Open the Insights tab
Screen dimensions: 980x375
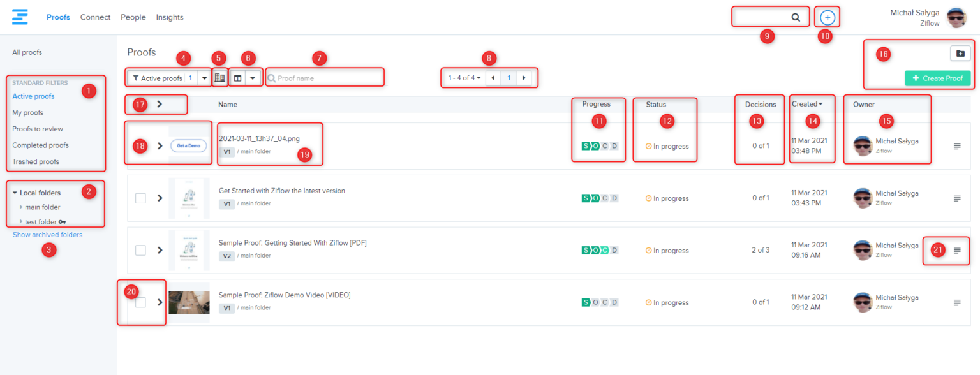click(x=169, y=17)
